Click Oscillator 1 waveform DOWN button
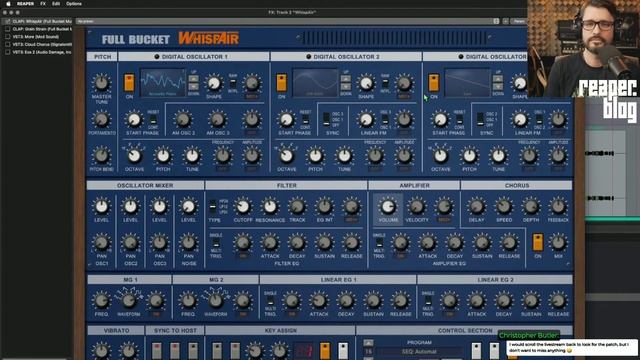 (193, 87)
